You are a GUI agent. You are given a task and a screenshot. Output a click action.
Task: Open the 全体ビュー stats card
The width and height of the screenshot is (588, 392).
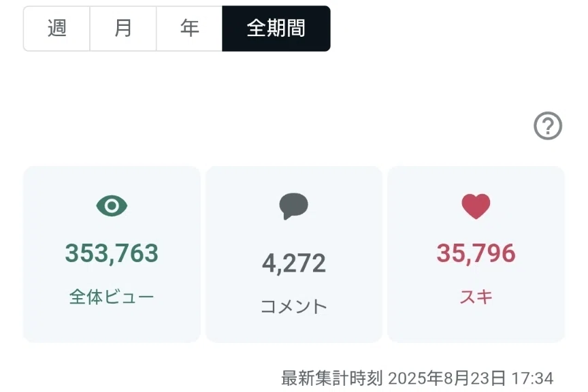pyautogui.click(x=112, y=255)
